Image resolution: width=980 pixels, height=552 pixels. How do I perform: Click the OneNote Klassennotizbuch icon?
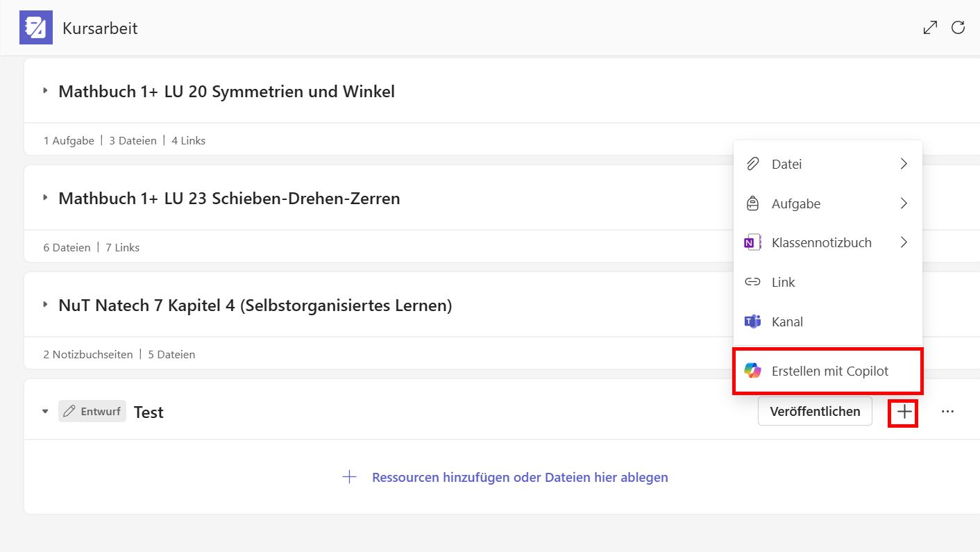[752, 243]
